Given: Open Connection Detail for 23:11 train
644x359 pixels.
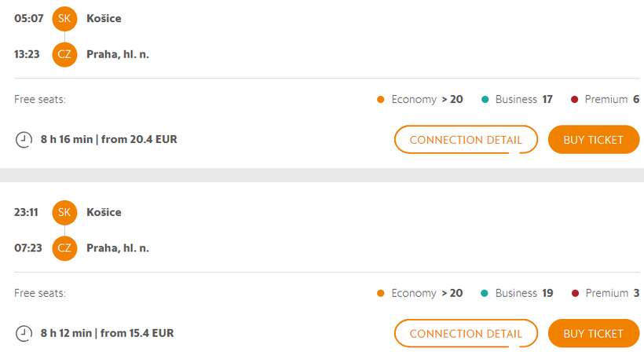Looking at the screenshot, I should pos(466,334).
